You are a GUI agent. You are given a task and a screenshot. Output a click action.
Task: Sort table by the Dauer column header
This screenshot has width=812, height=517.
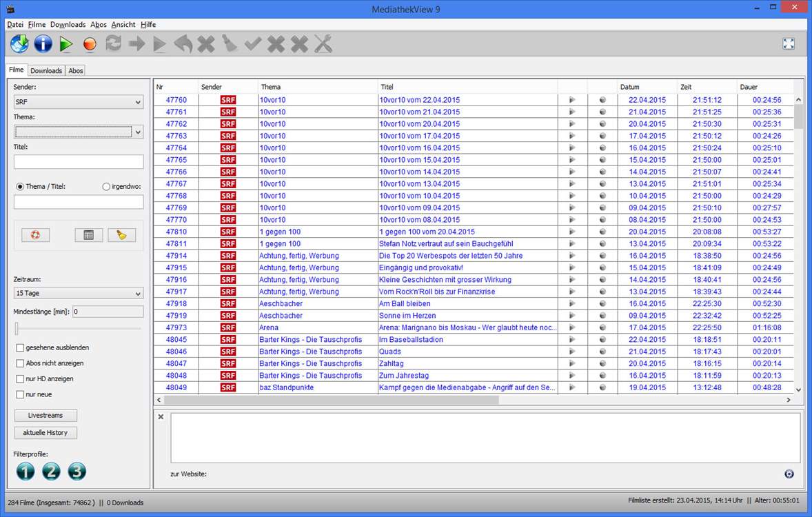[x=764, y=87]
